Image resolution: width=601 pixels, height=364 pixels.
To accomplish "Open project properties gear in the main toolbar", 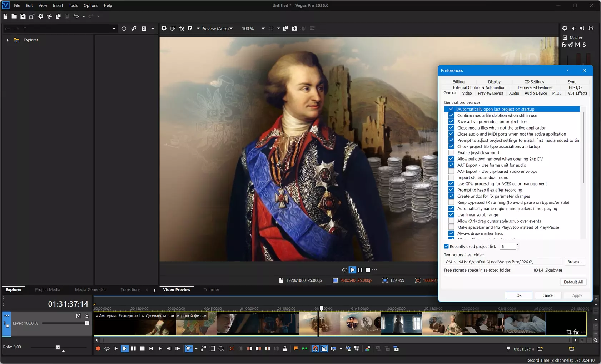I will (x=41, y=16).
